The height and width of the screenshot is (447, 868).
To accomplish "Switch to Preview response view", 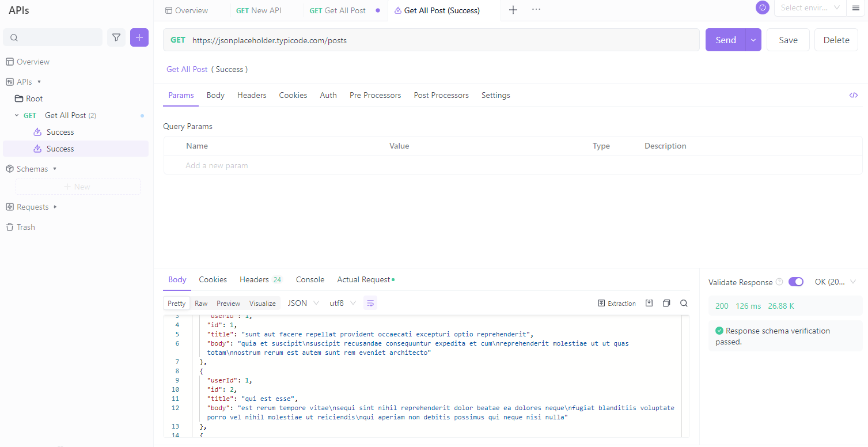I will [228, 303].
